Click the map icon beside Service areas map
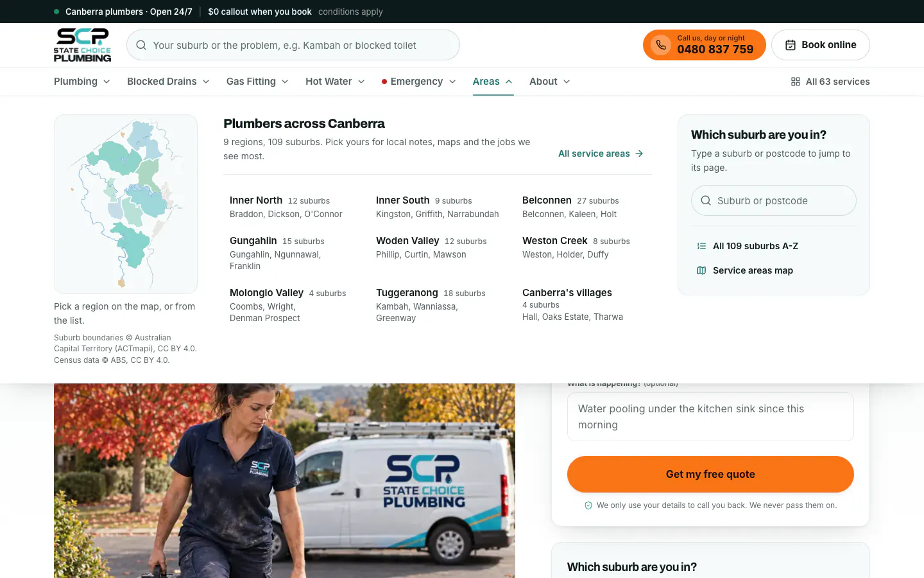Viewport: 924px width, 578px height. pyautogui.click(x=701, y=270)
